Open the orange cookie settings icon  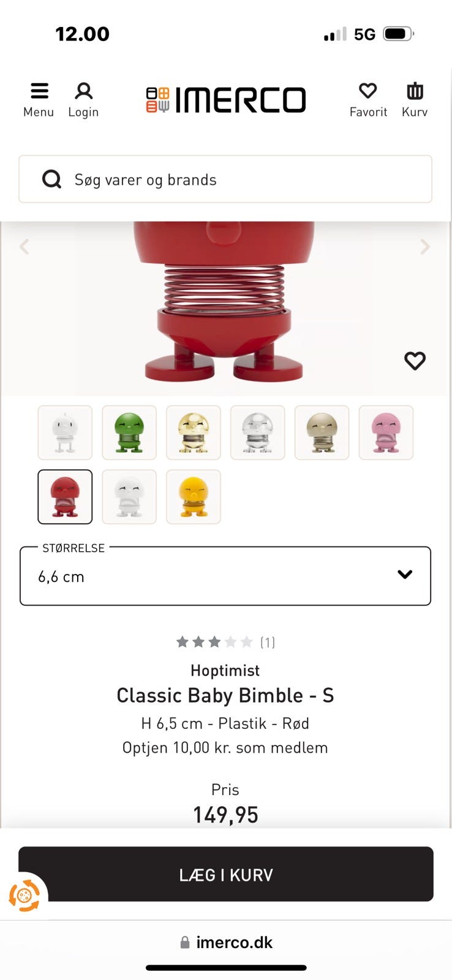pos(24,896)
